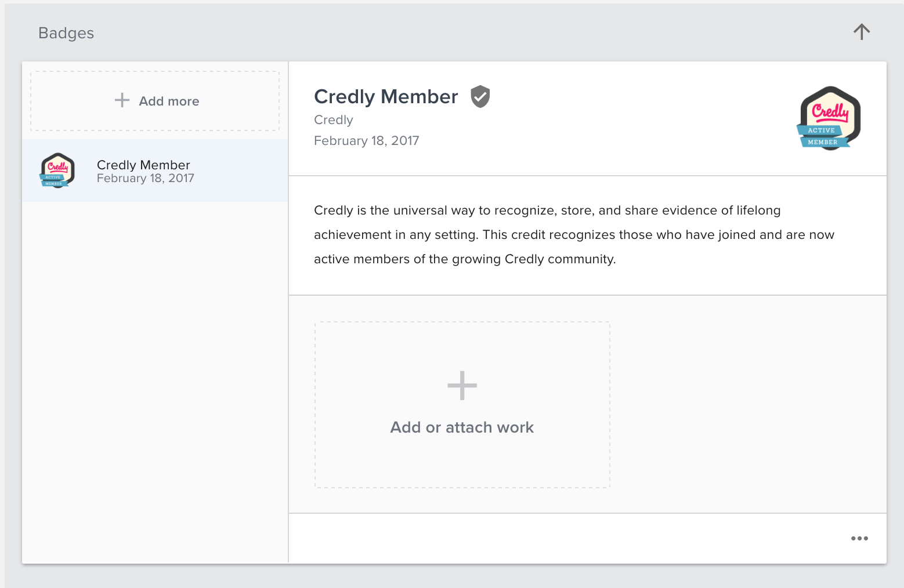Screen dimensions: 904x588
Task: Click the "Add more" text label
Action: coord(169,101)
